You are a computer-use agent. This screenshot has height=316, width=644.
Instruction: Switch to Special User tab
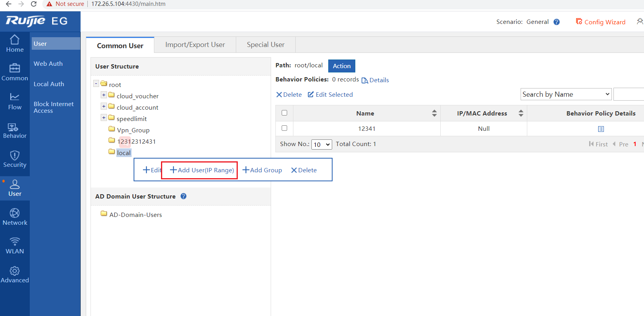[266, 45]
